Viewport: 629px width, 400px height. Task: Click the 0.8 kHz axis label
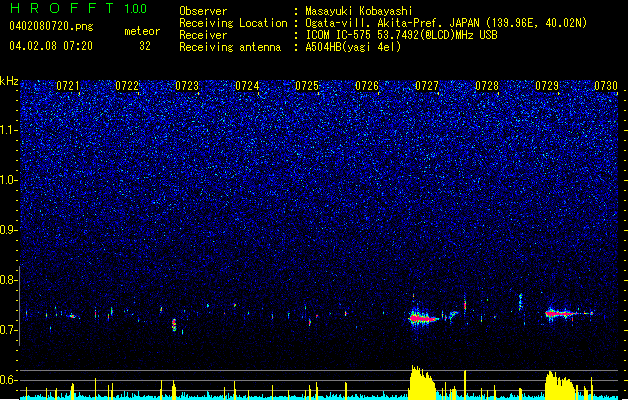point(8,280)
